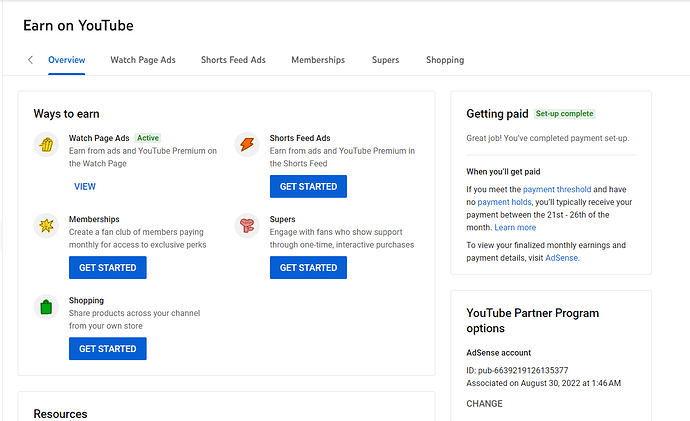This screenshot has width=690, height=421.
Task: Start setup for Supers
Action: point(308,268)
